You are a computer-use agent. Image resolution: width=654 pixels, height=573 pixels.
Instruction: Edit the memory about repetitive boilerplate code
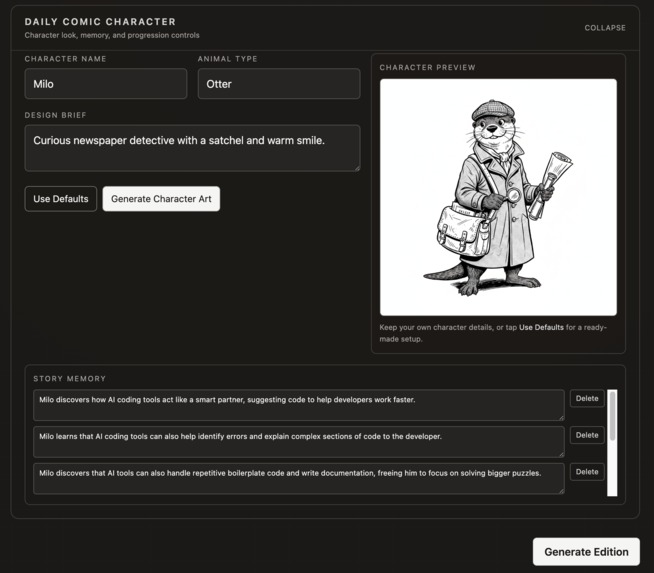point(299,478)
